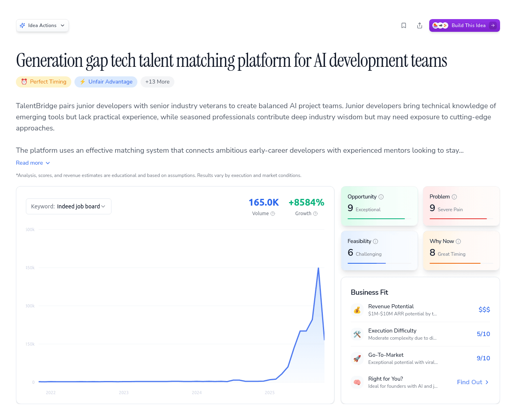Expand the +13 More tags
516x420 pixels.
[157, 82]
